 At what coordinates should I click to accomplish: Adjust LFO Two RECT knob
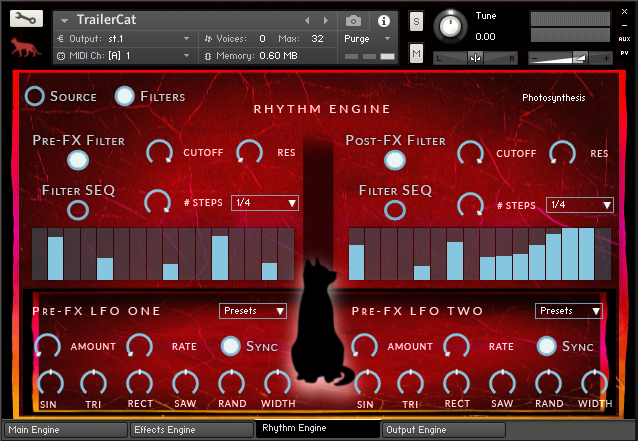pos(457,383)
